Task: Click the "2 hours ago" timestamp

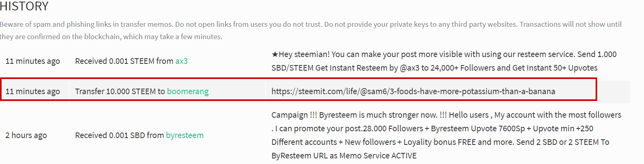Action: [x=26, y=135]
